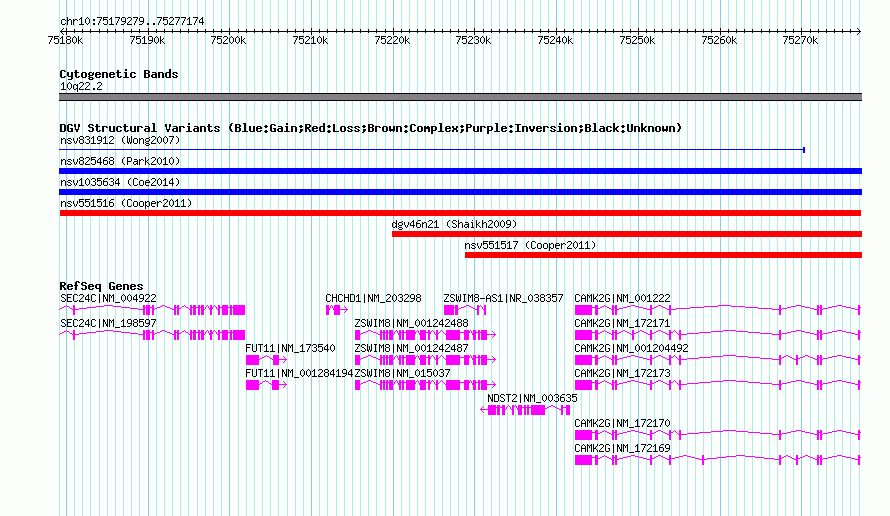The image size is (890, 516).
Task: Click the blue nsv1035634 gain bar
Action: click(460, 192)
